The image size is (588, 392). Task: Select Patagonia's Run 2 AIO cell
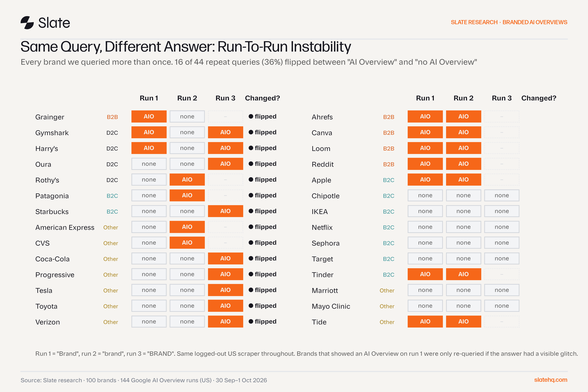[x=187, y=195]
